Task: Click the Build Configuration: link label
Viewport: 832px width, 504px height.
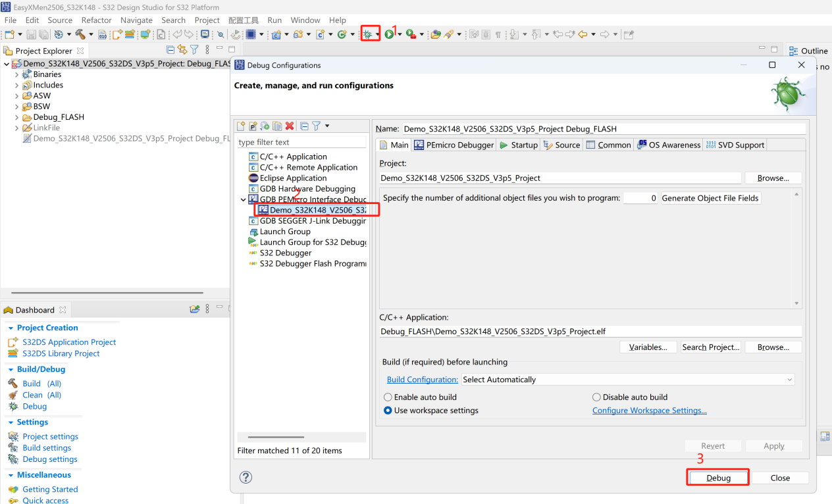Action: (423, 380)
